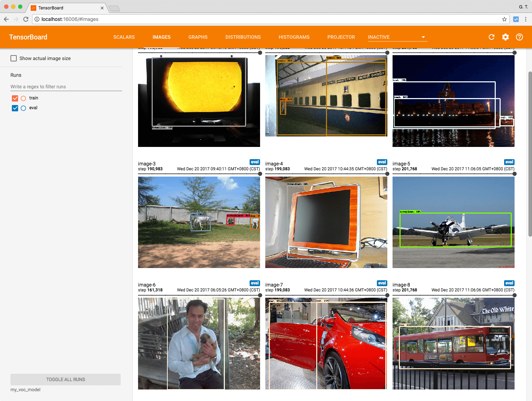
Task: Select only the eval run radio circle
Action: pyautogui.click(x=23, y=108)
